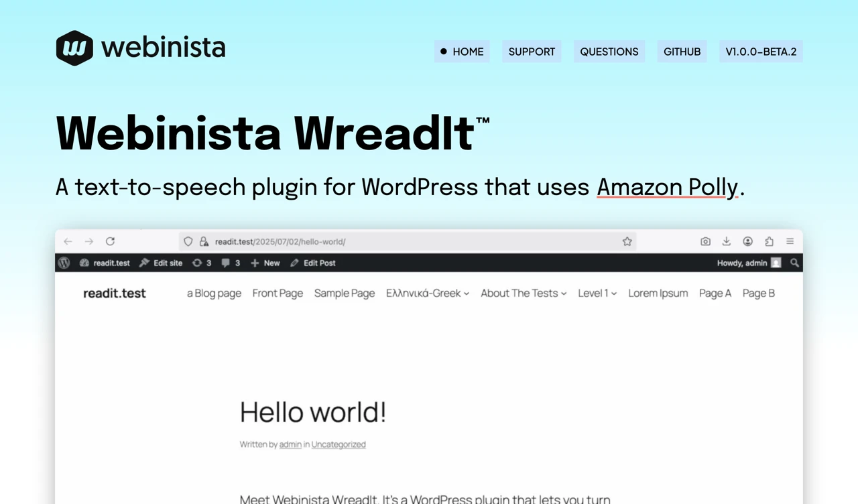Click the admin bar search magnifier icon
858x504 pixels.
[x=794, y=263]
